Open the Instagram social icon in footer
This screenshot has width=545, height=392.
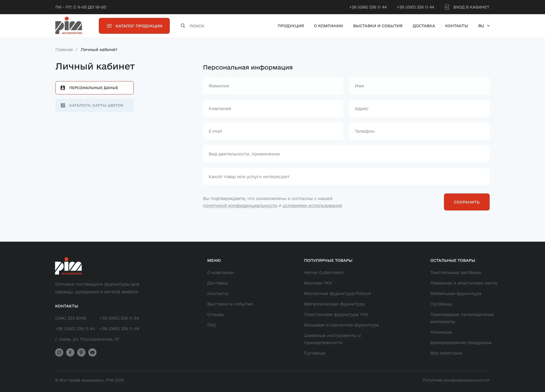pyautogui.click(x=59, y=352)
